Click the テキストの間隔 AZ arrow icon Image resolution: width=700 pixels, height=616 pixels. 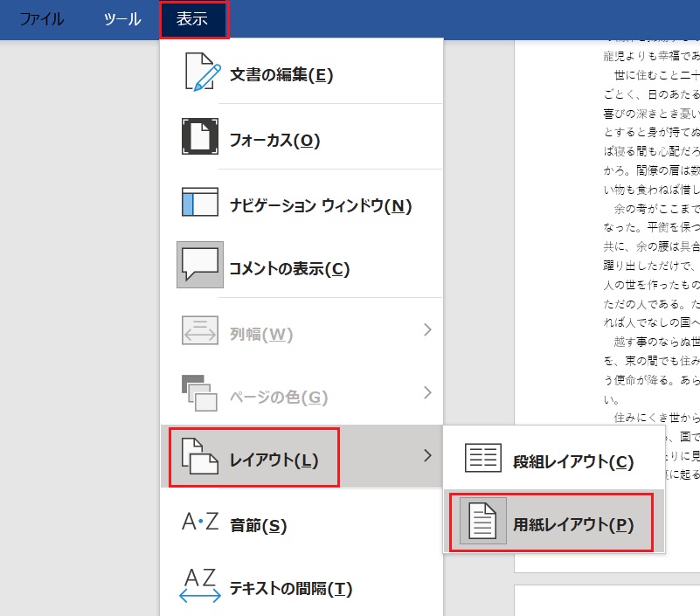click(199, 586)
